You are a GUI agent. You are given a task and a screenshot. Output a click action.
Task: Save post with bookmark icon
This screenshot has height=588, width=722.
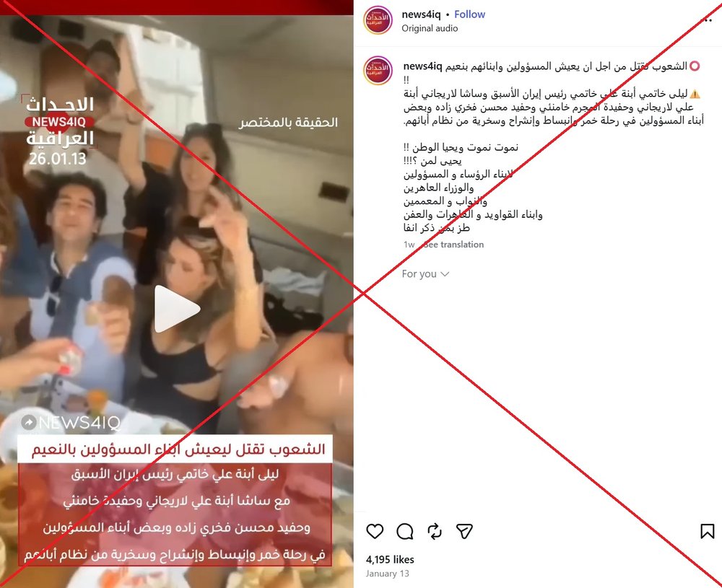pyautogui.click(x=708, y=532)
